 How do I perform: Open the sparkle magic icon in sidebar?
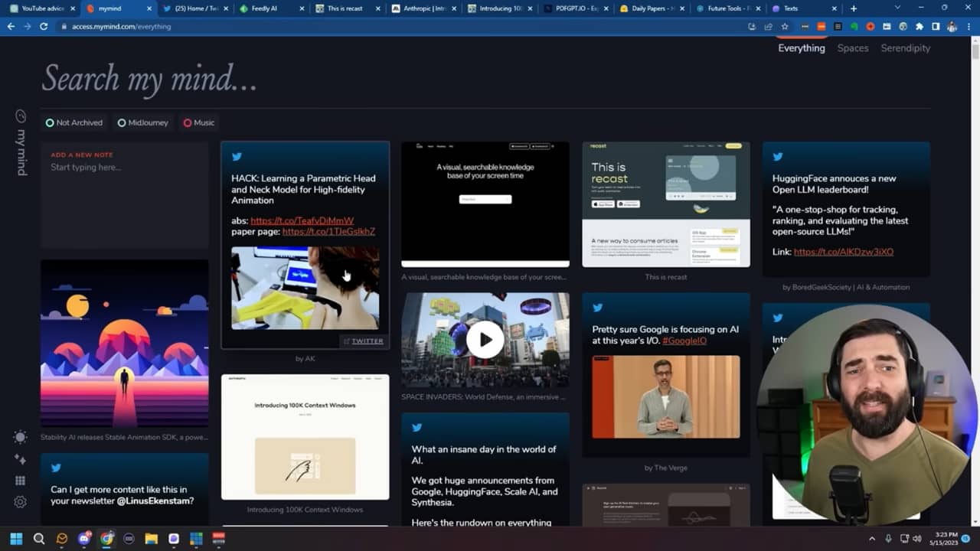coord(21,459)
